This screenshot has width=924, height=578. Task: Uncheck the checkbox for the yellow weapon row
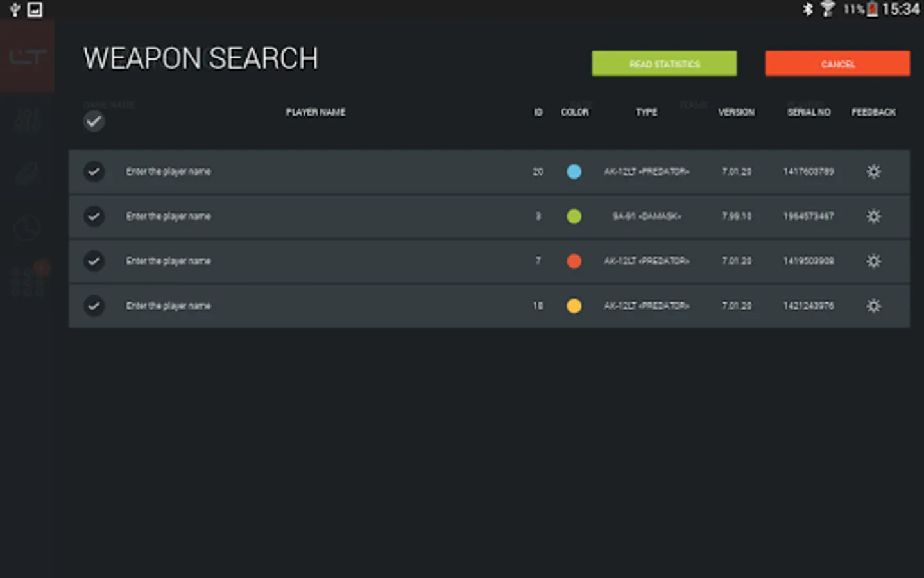tap(94, 306)
